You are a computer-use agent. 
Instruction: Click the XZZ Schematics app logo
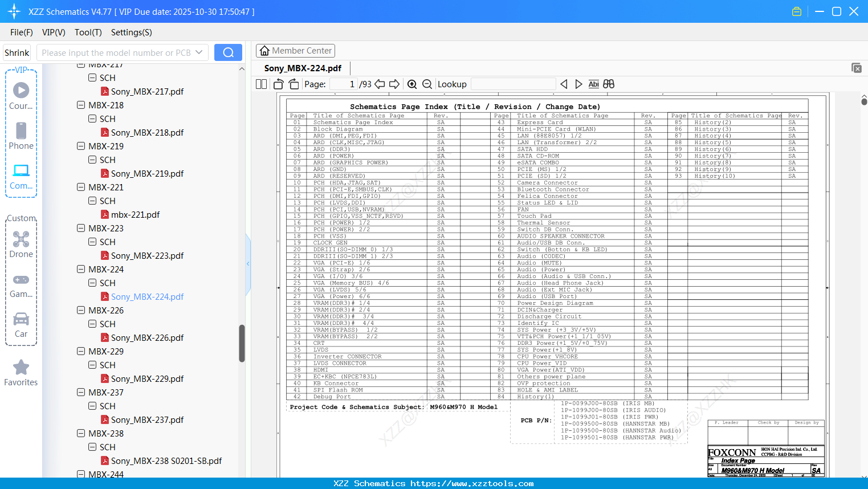point(14,11)
